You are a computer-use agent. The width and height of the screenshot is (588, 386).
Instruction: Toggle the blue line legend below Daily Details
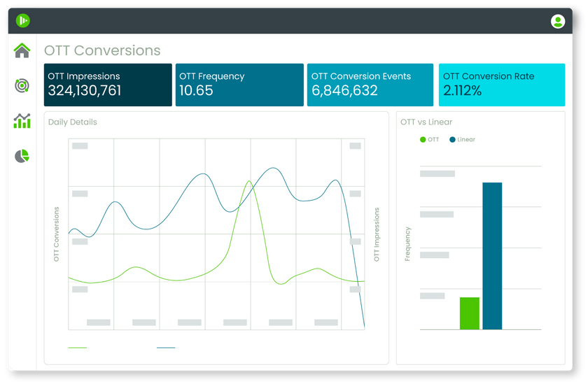(x=166, y=348)
